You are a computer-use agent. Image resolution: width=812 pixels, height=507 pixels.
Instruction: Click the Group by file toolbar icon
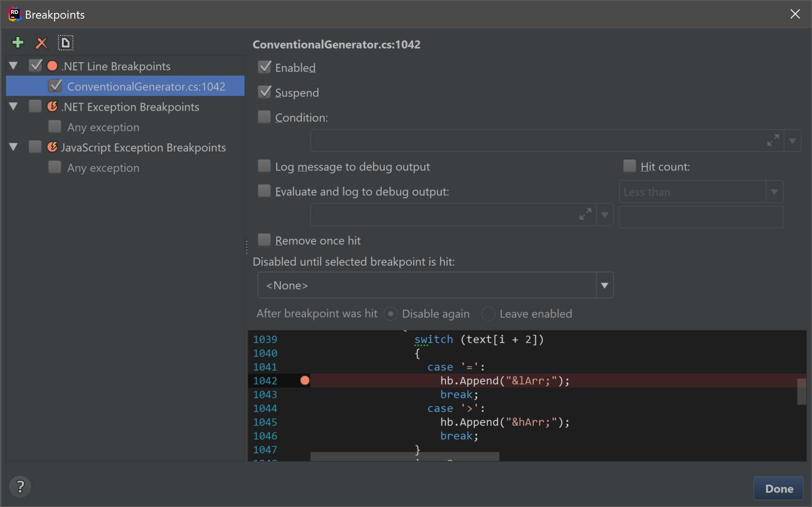point(66,43)
